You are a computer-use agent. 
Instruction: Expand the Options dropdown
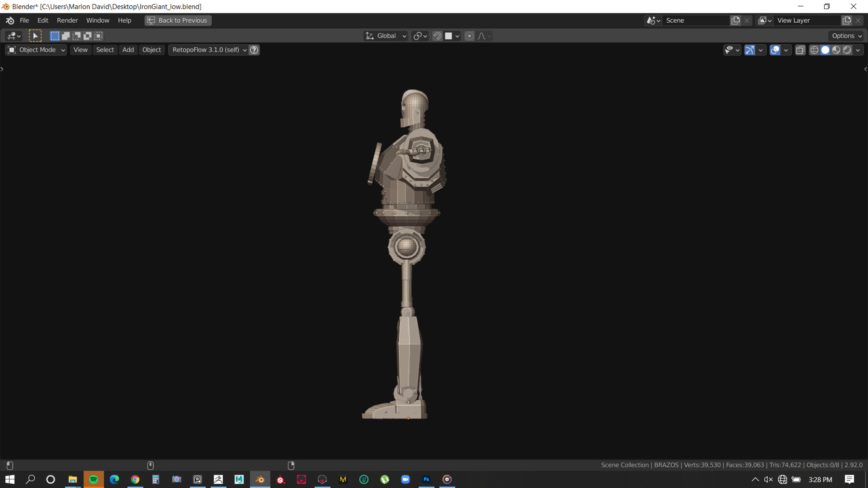[847, 36]
